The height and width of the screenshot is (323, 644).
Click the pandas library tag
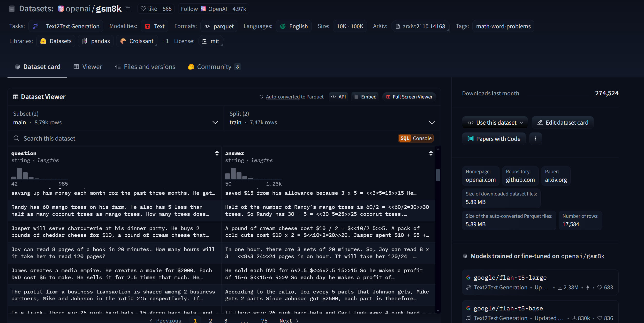96,41
